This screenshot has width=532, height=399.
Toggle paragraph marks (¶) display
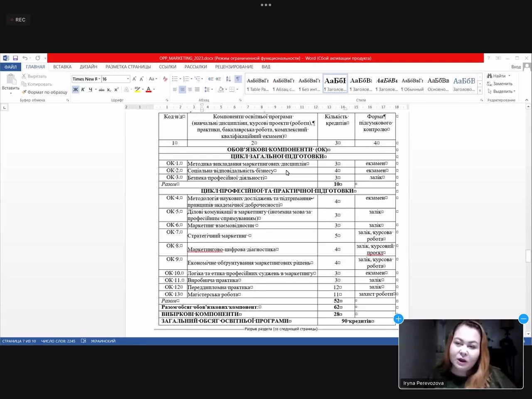click(x=238, y=79)
